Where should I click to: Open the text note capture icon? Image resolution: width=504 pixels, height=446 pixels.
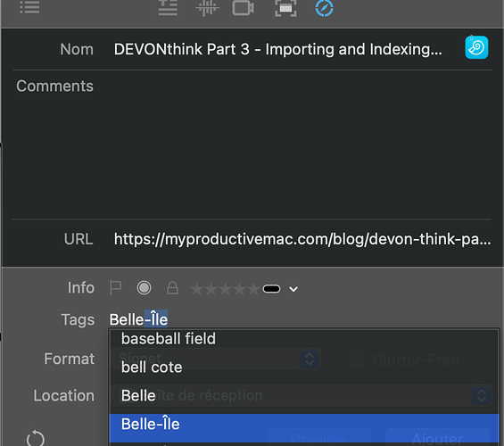(x=168, y=8)
